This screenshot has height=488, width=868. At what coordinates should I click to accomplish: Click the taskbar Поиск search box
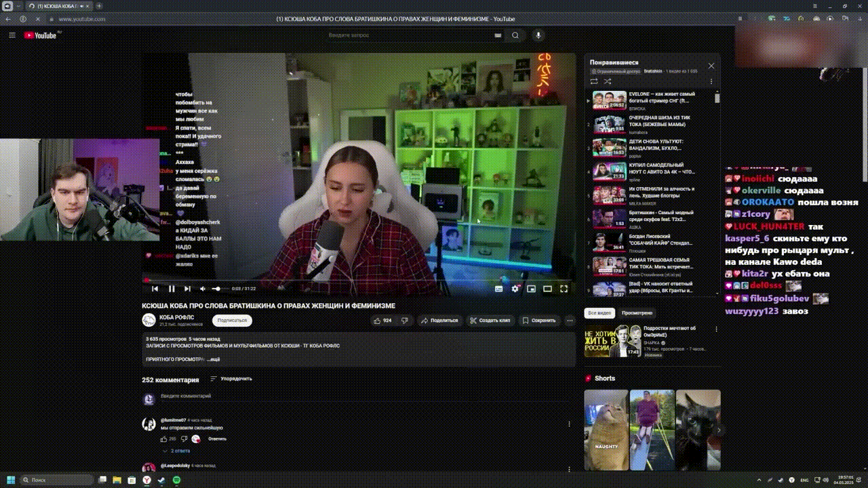pyautogui.click(x=57, y=480)
